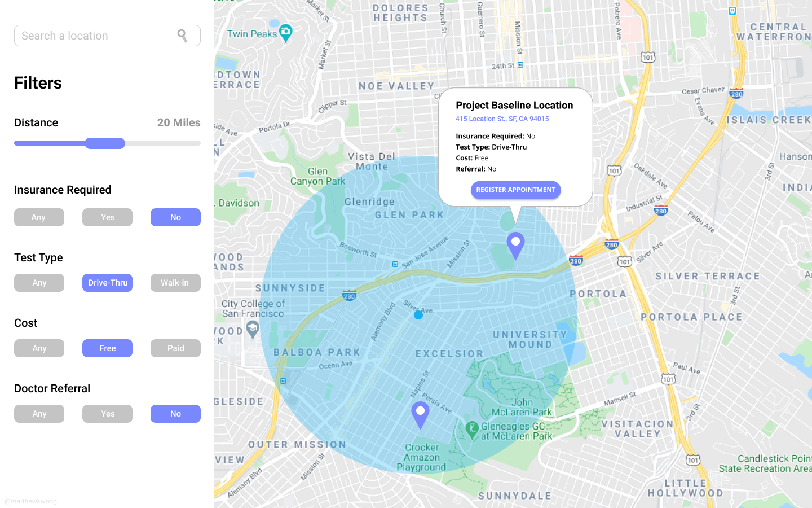Screen dimensions: 812x508
Task: Click the Distance slider handle
Action: pyautogui.click(x=105, y=143)
